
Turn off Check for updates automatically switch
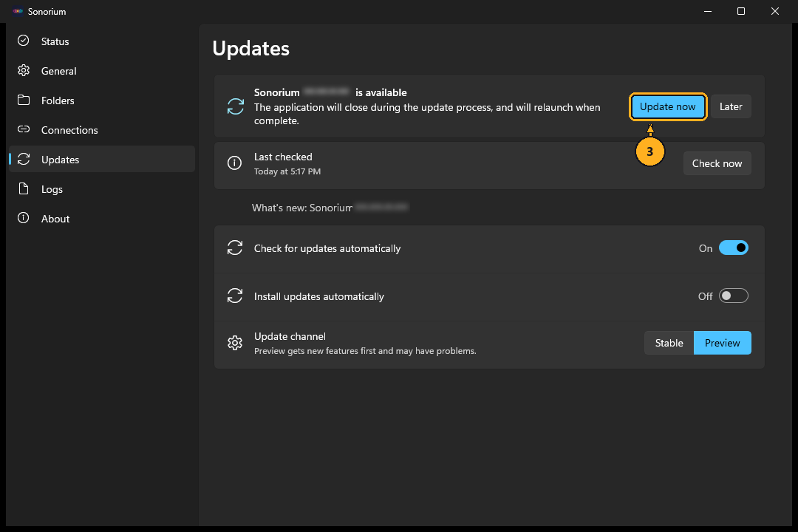pos(734,248)
